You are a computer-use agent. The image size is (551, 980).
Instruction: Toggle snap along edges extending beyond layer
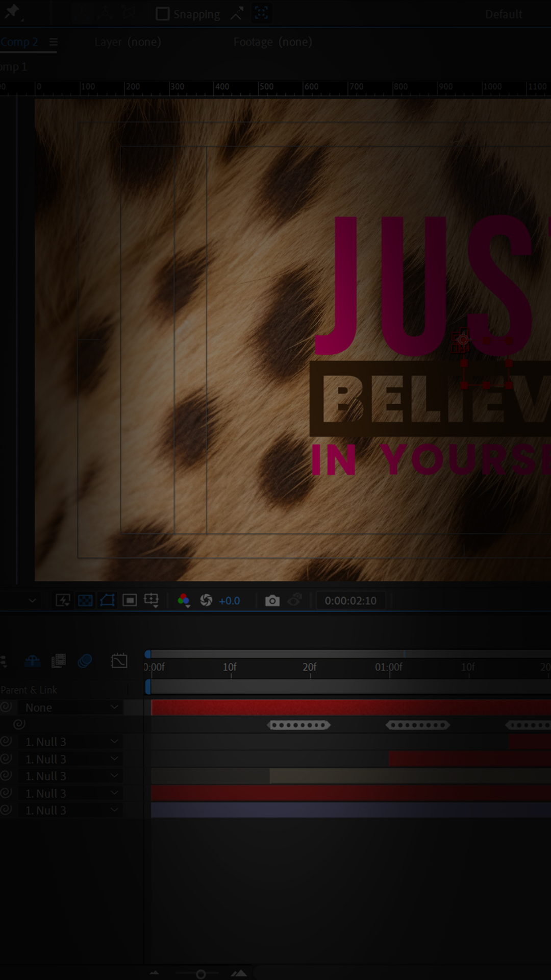tap(237, 14)
